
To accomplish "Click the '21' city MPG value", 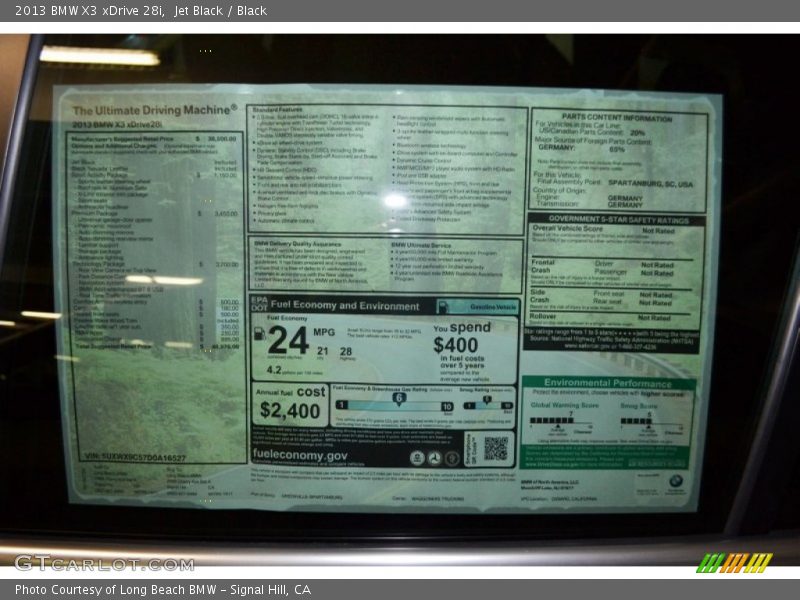I will [x=322, y=351].
